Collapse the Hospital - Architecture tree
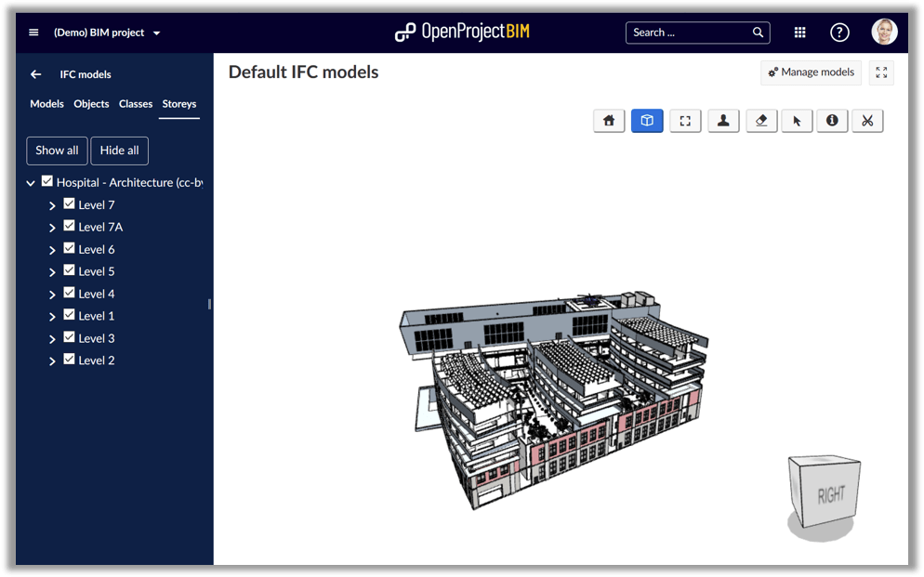Viewport: 924px width, 577px height. click(30, 182)
